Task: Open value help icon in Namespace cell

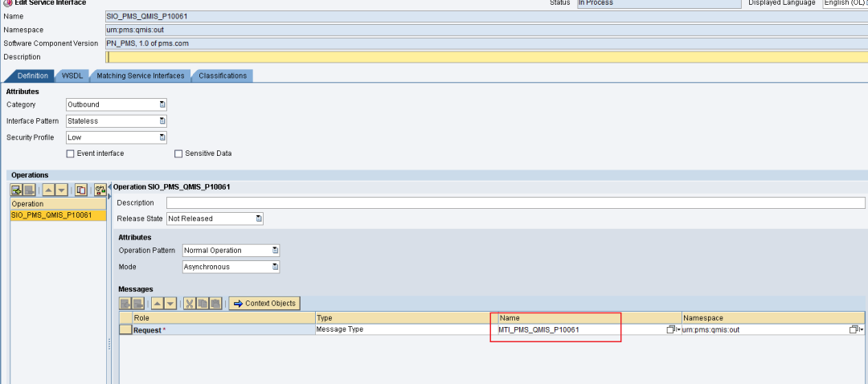Action: click(857, 329)
